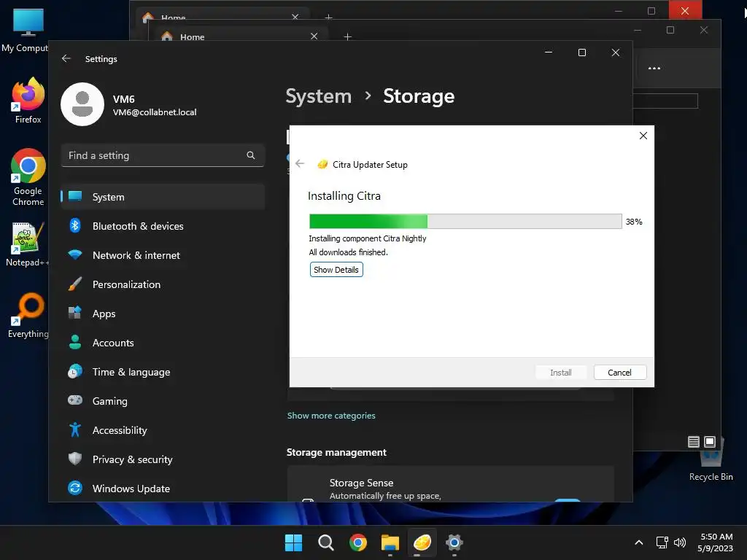Click the volume icon in the system tray

coord(680,542)
